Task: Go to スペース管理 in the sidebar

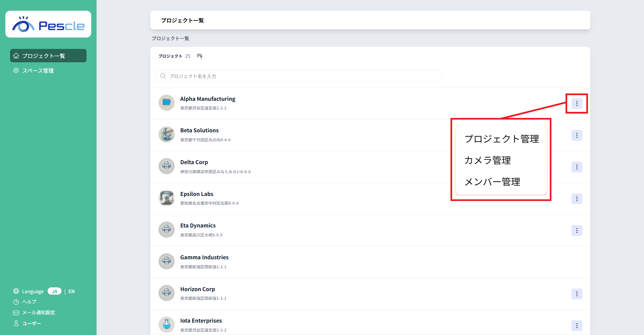Action: [x=38, y=71]
